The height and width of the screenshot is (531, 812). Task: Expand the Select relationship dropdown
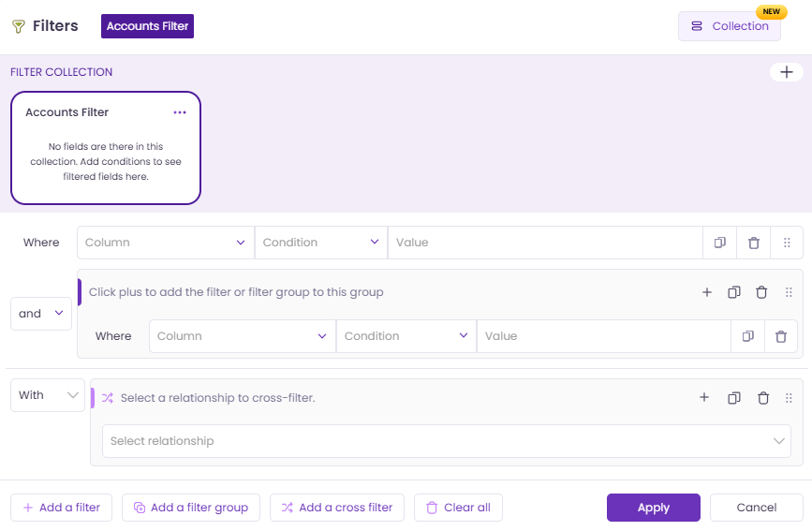[446, 441]
